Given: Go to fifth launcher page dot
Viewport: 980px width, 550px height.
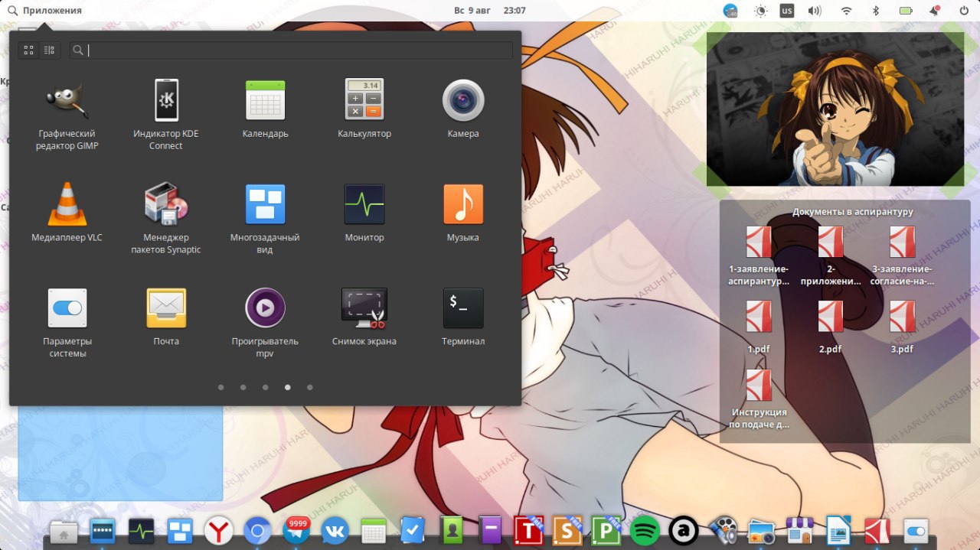Looking at the screenshot, I should click(309, 387).
